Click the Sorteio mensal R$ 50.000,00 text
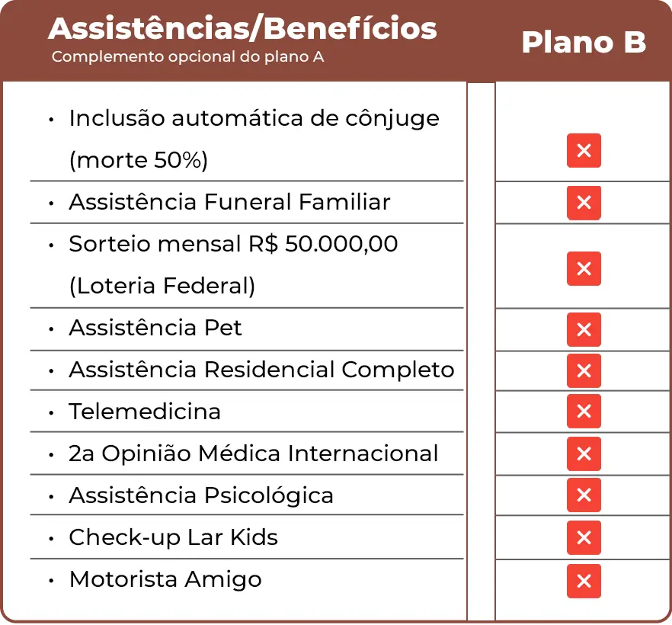 click(233, 244)
